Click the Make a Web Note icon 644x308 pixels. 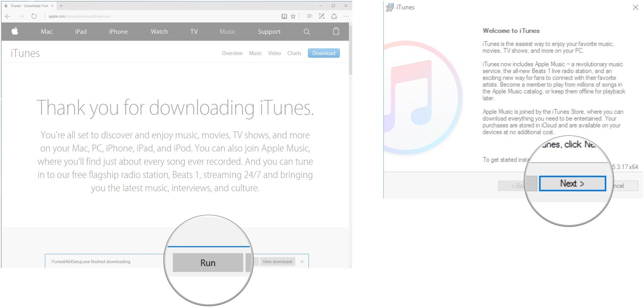(322, 16)
